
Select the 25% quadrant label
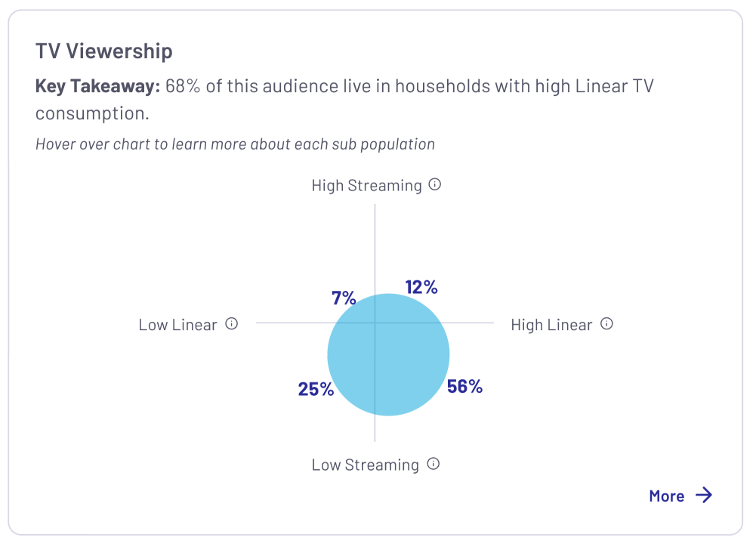[316, 389]
